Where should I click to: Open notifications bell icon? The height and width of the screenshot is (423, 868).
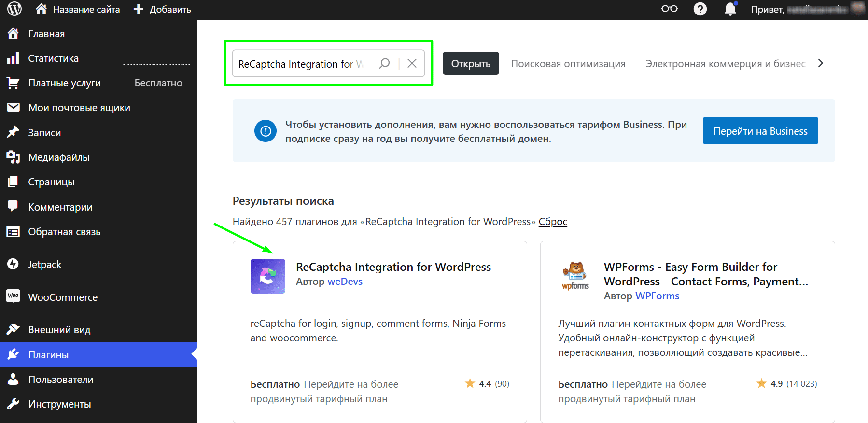click(730, 9)
